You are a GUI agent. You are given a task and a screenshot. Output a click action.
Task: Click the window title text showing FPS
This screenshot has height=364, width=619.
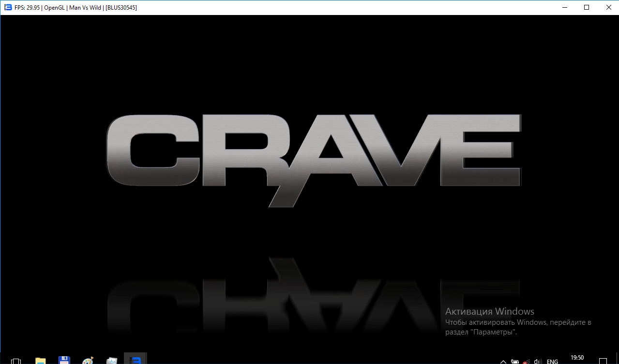[75, 8]
